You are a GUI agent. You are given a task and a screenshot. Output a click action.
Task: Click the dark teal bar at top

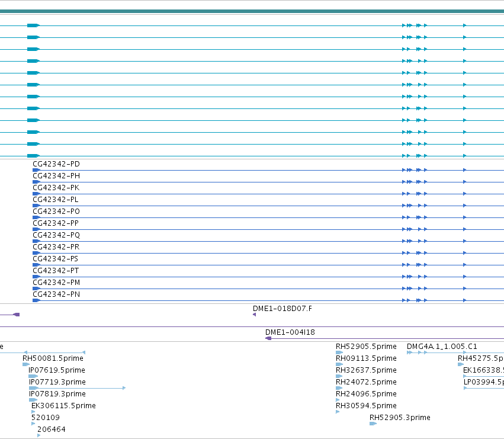[252, 12]
